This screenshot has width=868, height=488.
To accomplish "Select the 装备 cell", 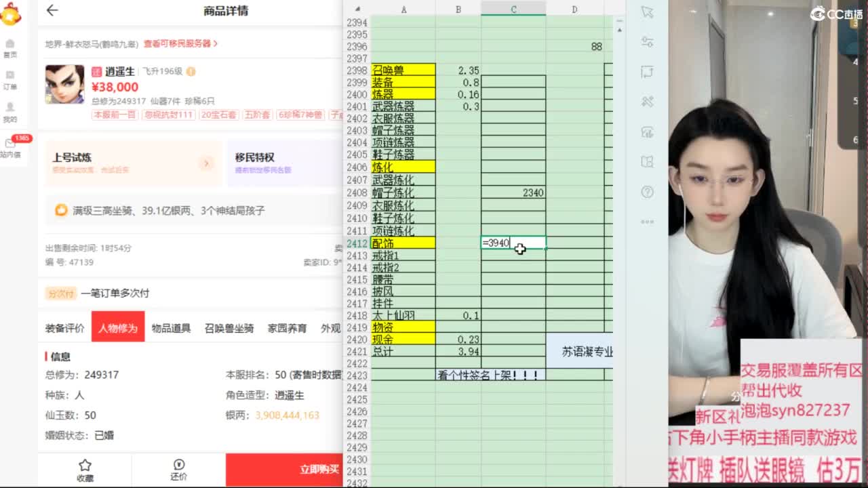I will click(403, 82).
